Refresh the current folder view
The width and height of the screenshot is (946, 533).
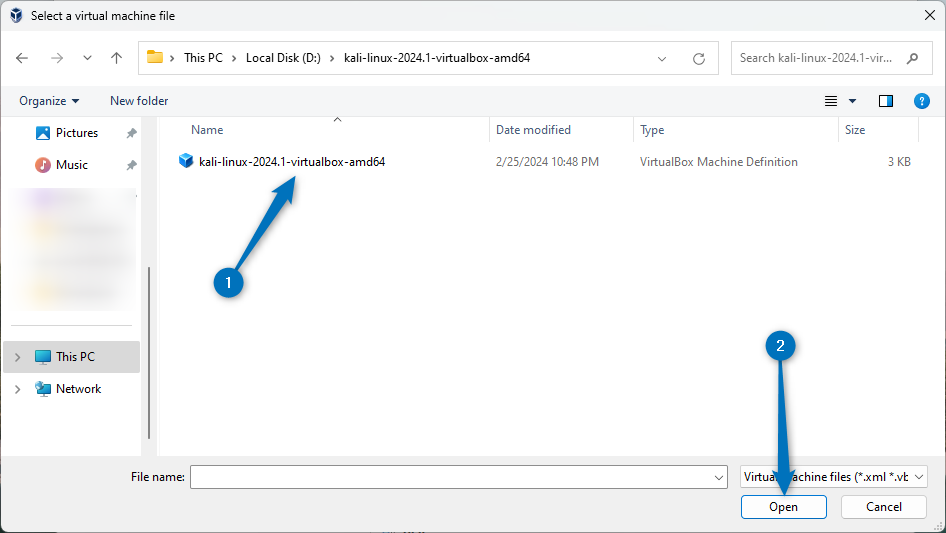pos(699,58)
